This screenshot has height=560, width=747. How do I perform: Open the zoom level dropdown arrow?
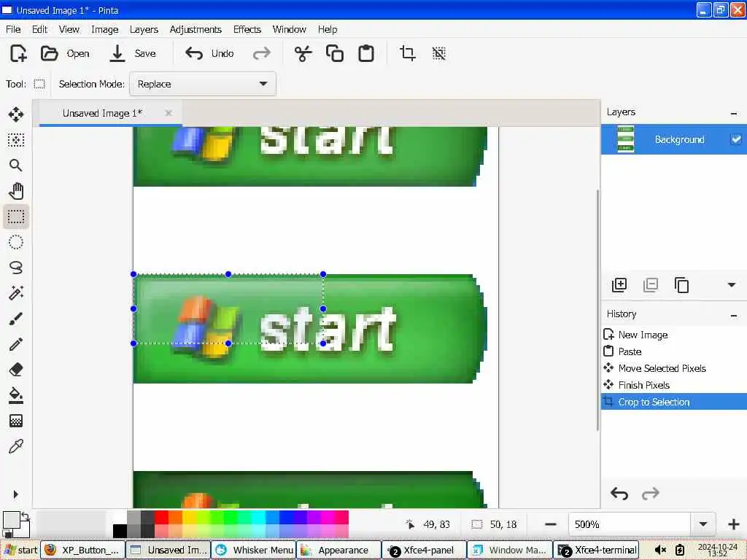(703, 524)
